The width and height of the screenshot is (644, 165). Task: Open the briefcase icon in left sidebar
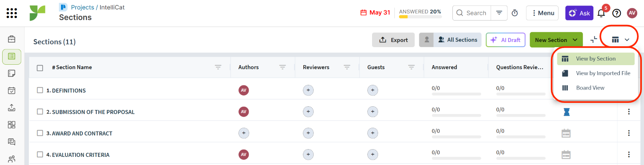click(x=12, y=39)
